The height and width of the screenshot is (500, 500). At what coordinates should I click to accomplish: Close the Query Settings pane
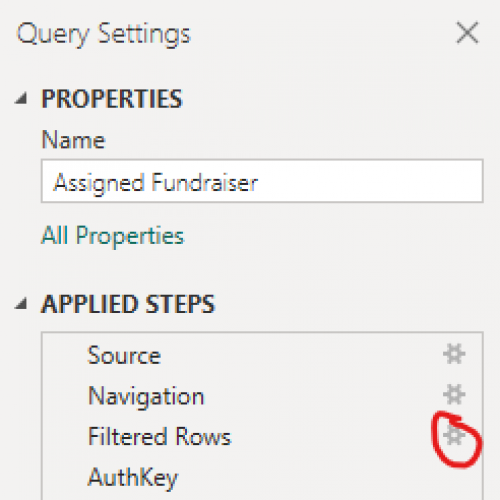pos(467,33)
